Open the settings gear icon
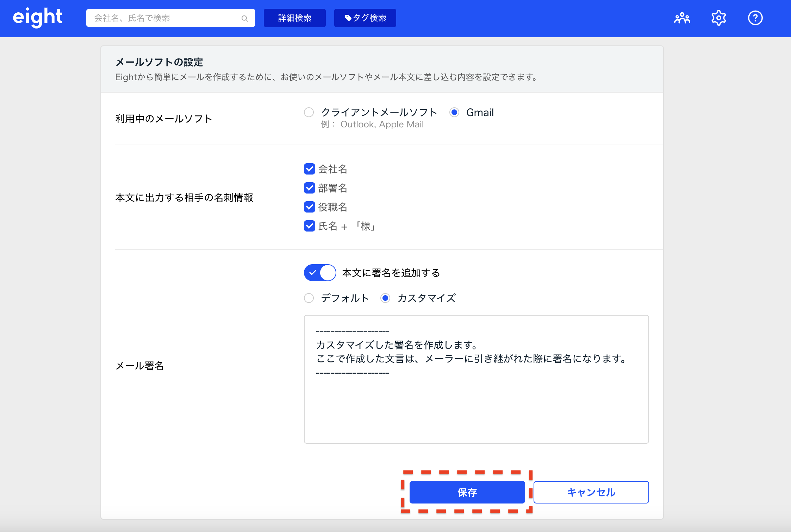Image resolution: width=791 pixels, height=532 pixels. click(x=718, y=18)
